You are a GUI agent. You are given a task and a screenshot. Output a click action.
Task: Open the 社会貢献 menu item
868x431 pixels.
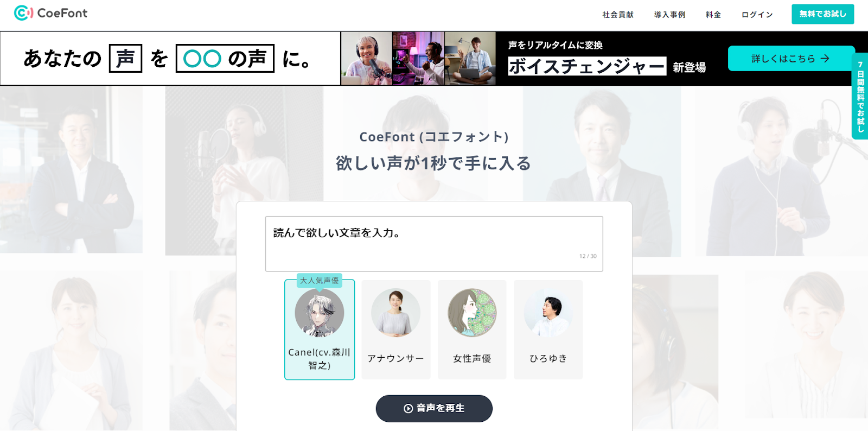coord(618,15)
